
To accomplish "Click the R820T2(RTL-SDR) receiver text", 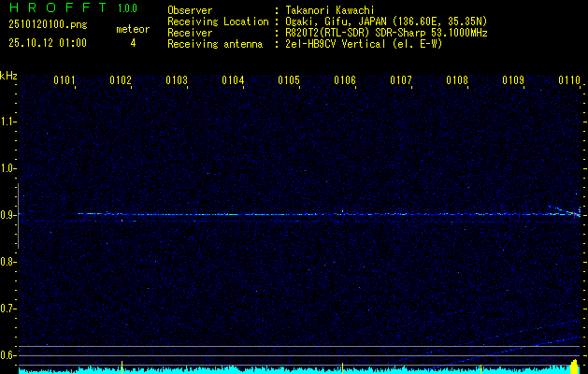I will tap(386, 33).
